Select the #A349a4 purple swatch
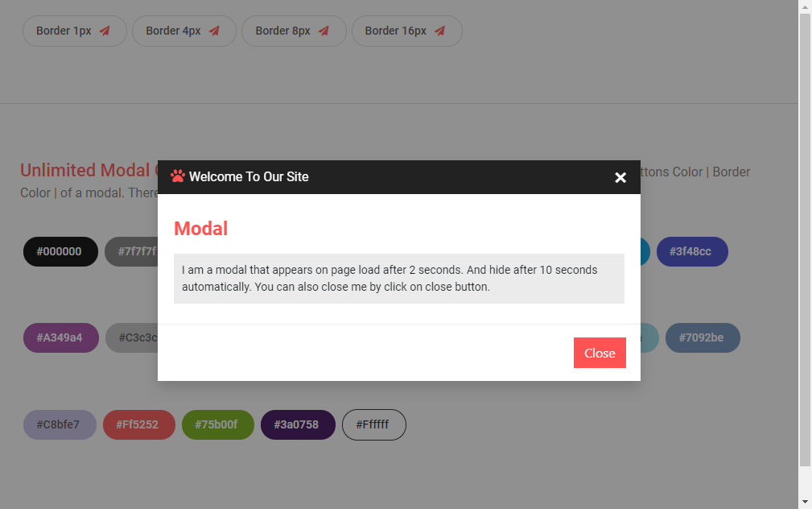The height and width of the screenshot is (509, 812). click(x=61, y=337)
